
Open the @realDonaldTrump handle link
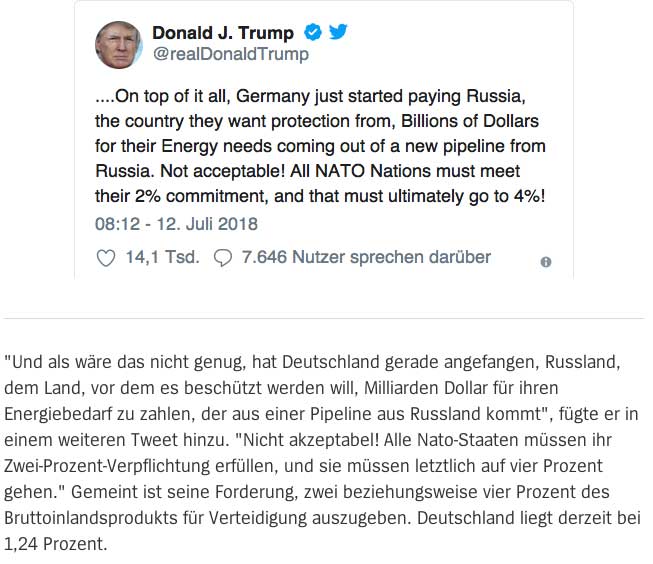(x=230, y=55)
